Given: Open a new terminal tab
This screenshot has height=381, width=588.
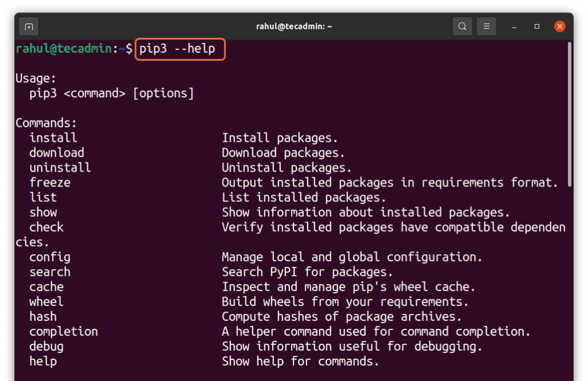Looking at the screenshot, I should coord(28,26).
